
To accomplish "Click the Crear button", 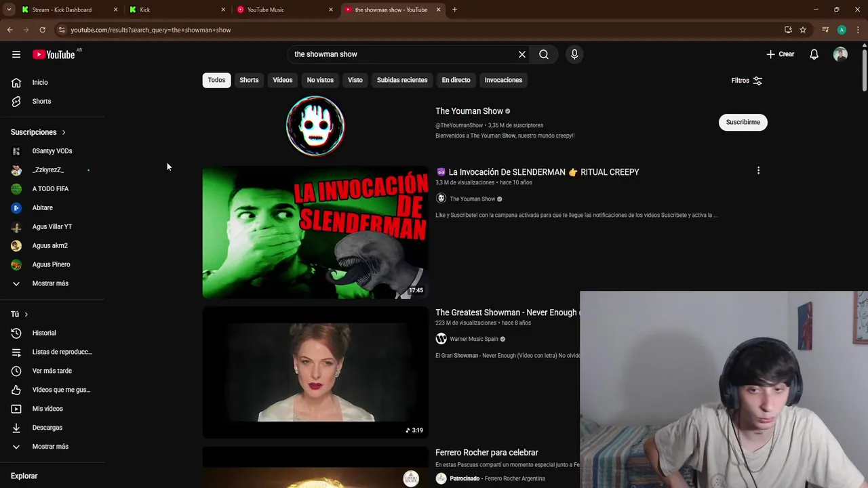I will pyautogui.click(x=780, y=54).
